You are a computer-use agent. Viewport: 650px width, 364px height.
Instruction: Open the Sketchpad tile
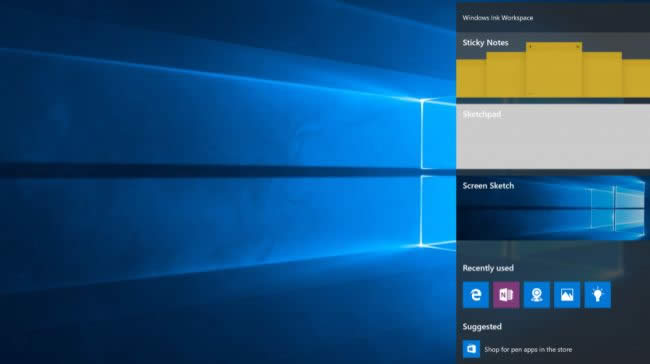(553, 136)
